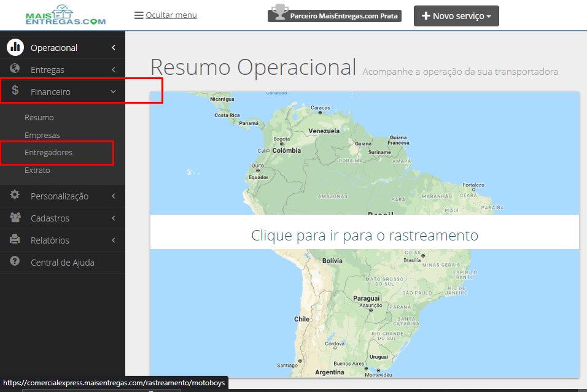The width and height of the screenshot is (587, 392).
Task: Click the Central de Ajuda question icon
Action: [15, 261]
